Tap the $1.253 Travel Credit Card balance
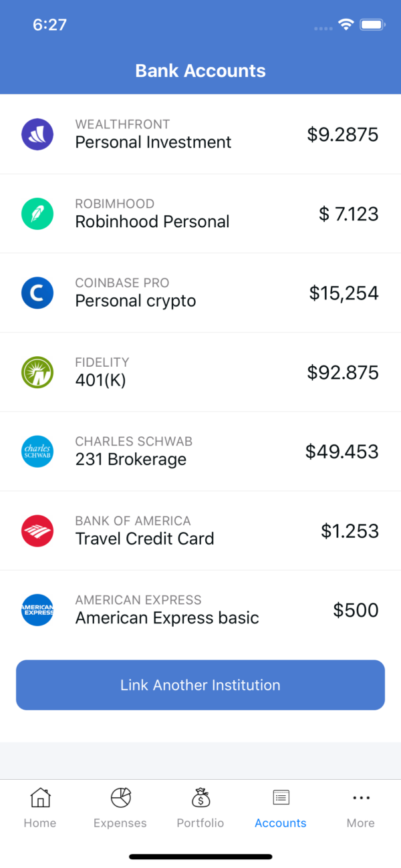The height and width of the screenshot is (868, 401). 350,531
